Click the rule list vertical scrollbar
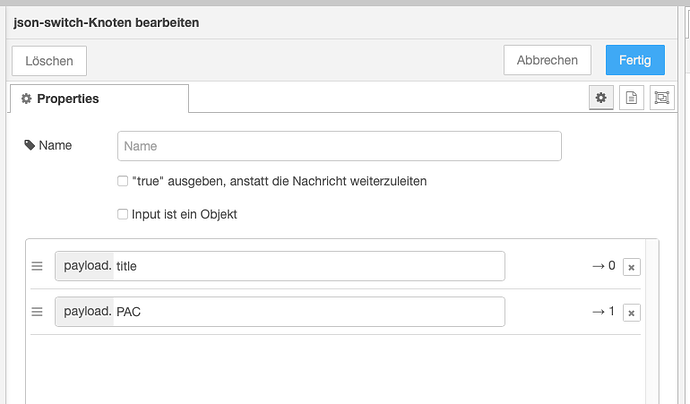This screenshot has height=404, width=690. [x=653, y=320]
